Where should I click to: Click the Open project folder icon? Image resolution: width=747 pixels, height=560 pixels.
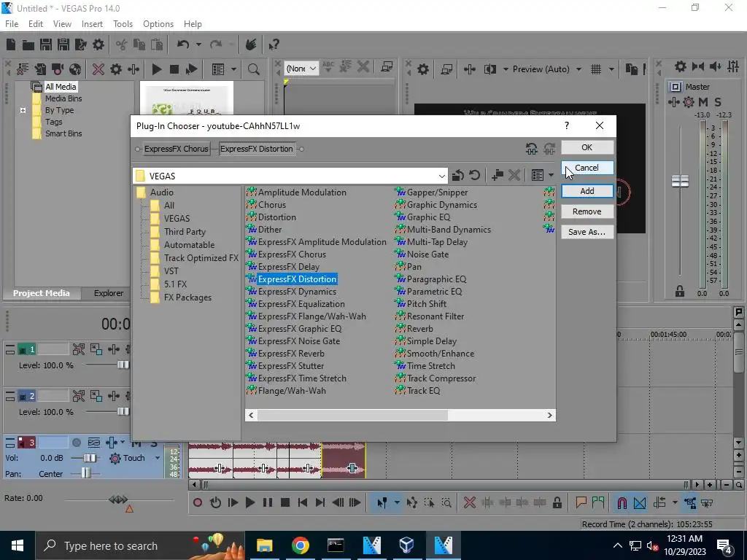click(x=28, y=44)
